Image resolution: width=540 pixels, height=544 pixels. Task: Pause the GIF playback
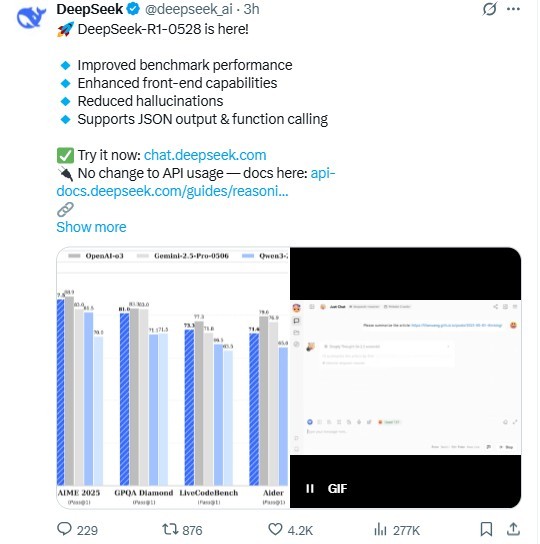310,488
